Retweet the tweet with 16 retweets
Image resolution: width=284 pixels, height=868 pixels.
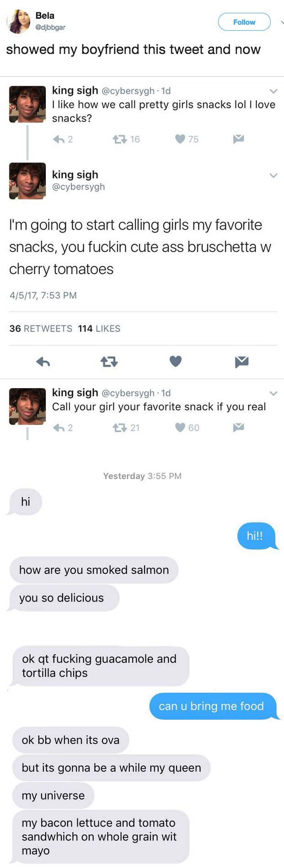point(120,139)
